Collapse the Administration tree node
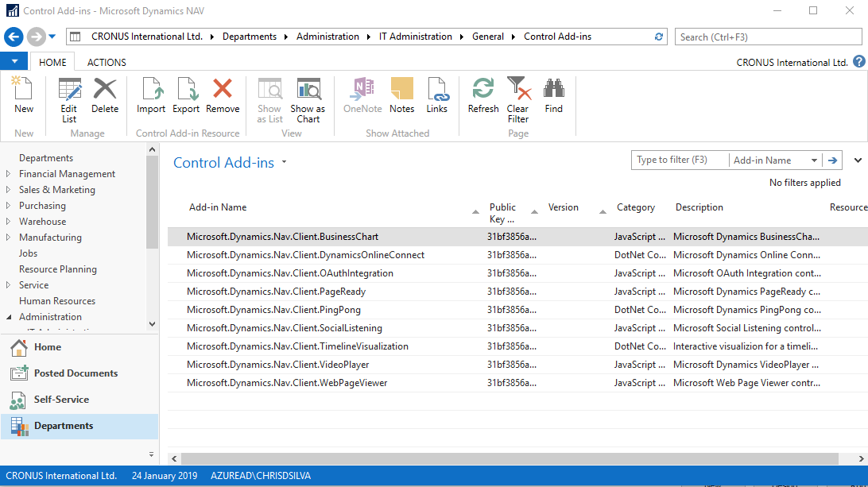This screenshot has height=487, width=868. (x=8, y=317)
